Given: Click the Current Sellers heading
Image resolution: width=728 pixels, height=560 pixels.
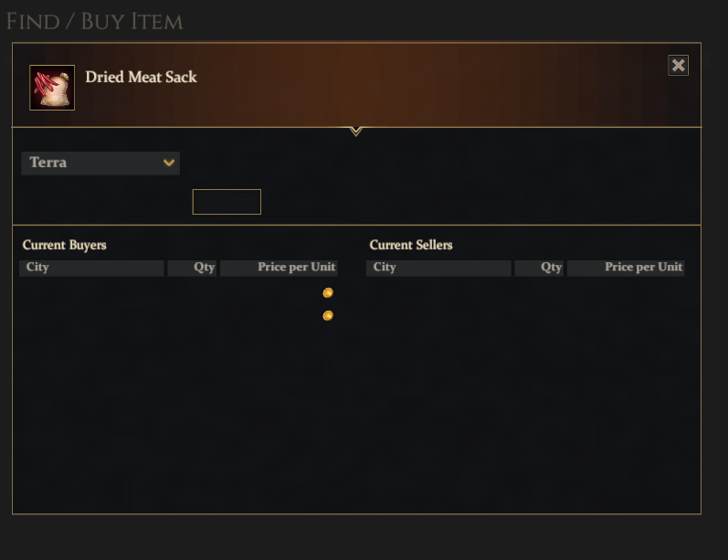Looking at the screenshot, I should 411,245.
